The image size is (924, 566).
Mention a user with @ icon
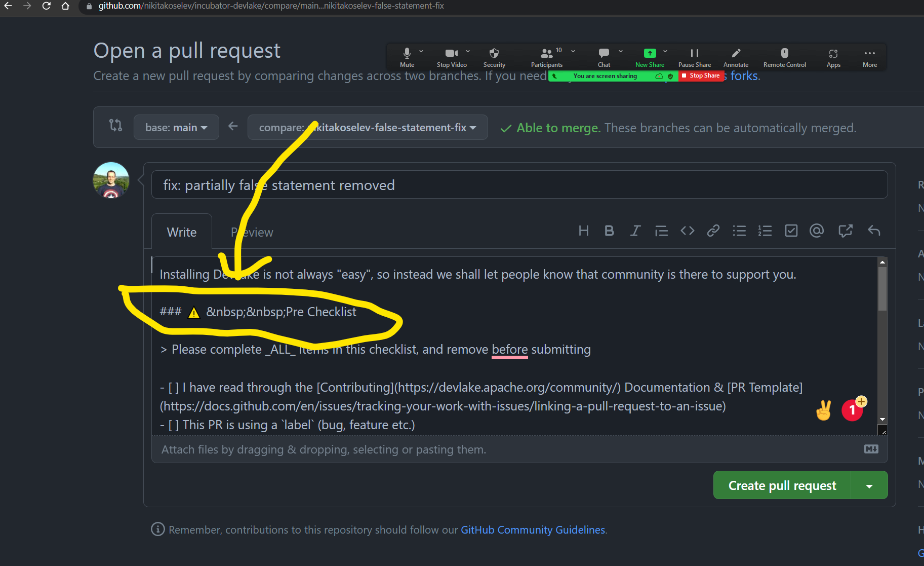coord(817,231)
